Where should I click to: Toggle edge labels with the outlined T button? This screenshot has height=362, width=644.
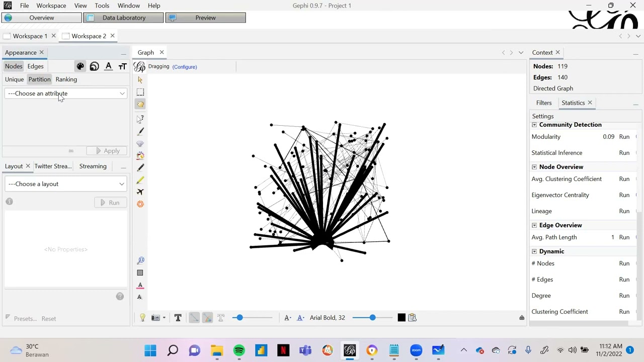221,317
